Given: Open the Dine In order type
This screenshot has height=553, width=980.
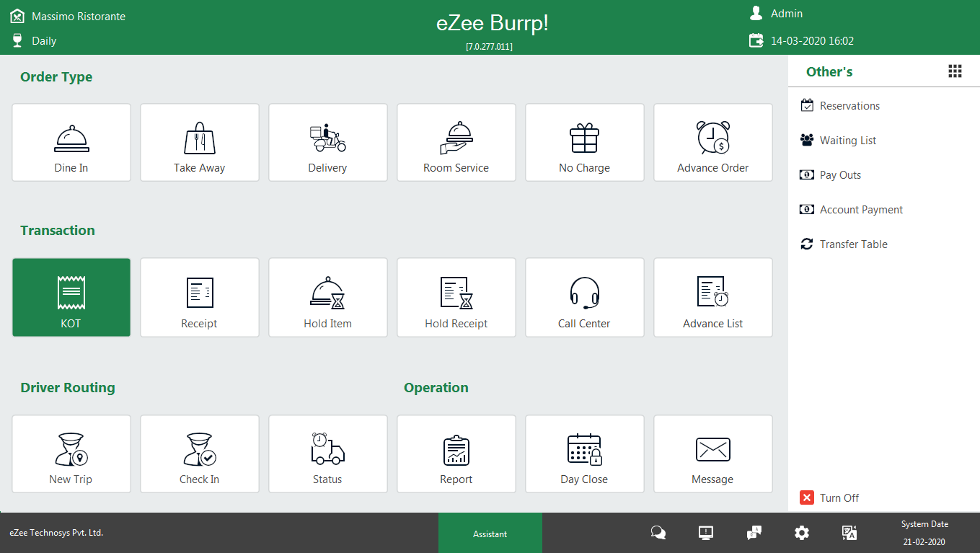Looking at the screenshot, I should pyautogui.click(x=71, y=142).
